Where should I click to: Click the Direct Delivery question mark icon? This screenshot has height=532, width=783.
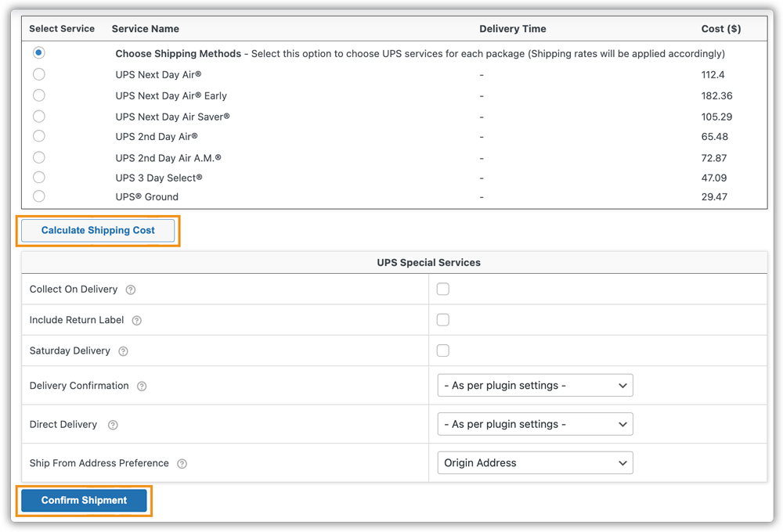113,425
